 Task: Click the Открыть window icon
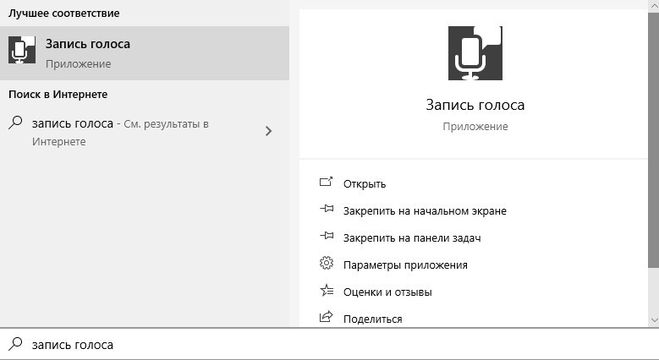[326, 182]
